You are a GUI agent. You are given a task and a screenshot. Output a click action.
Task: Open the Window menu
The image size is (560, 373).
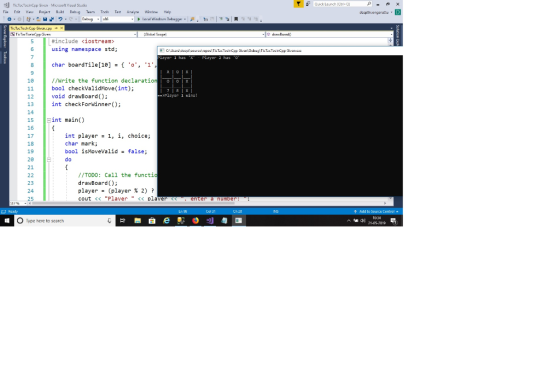click(x=151, y=12)
